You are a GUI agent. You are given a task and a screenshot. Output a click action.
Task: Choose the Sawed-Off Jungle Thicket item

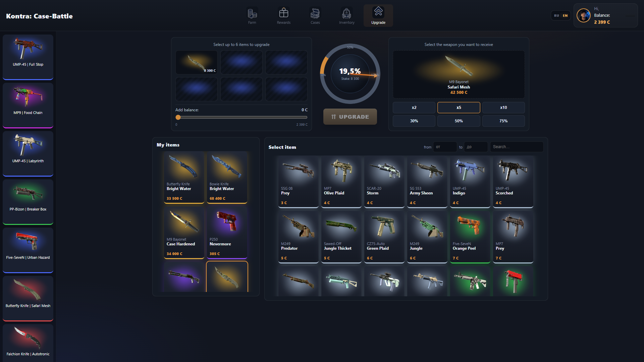(x=341, y=237)
